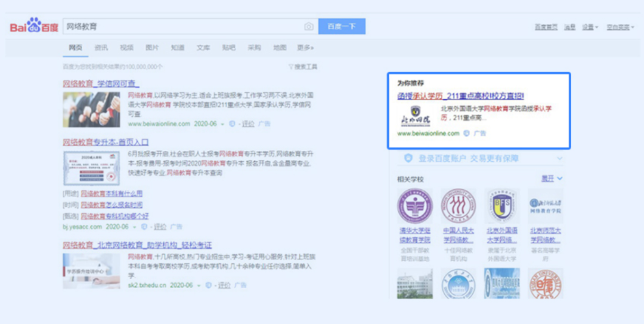Click shield icon beside 登录百度账户
The image size is (644, 324).
pos(408,158)
